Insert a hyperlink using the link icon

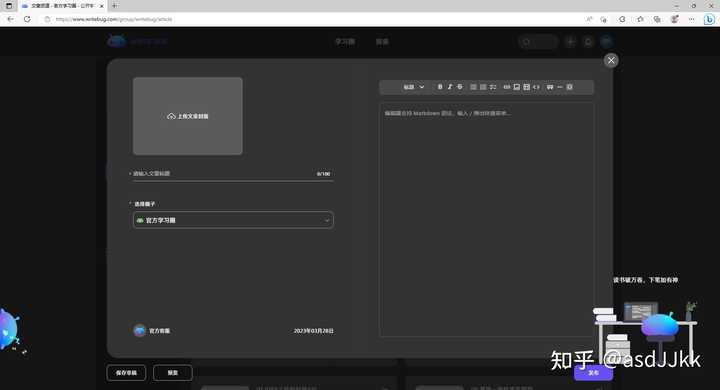506,87
